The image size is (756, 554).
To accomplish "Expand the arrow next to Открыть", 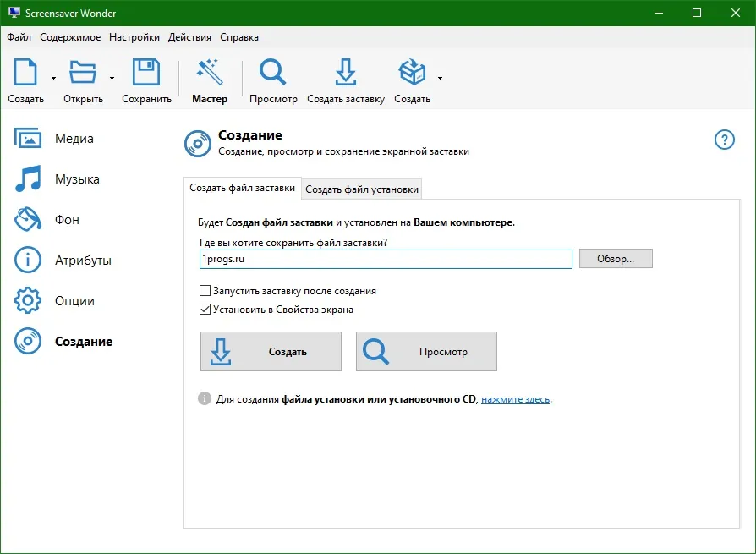I will (x=112, y=78).
